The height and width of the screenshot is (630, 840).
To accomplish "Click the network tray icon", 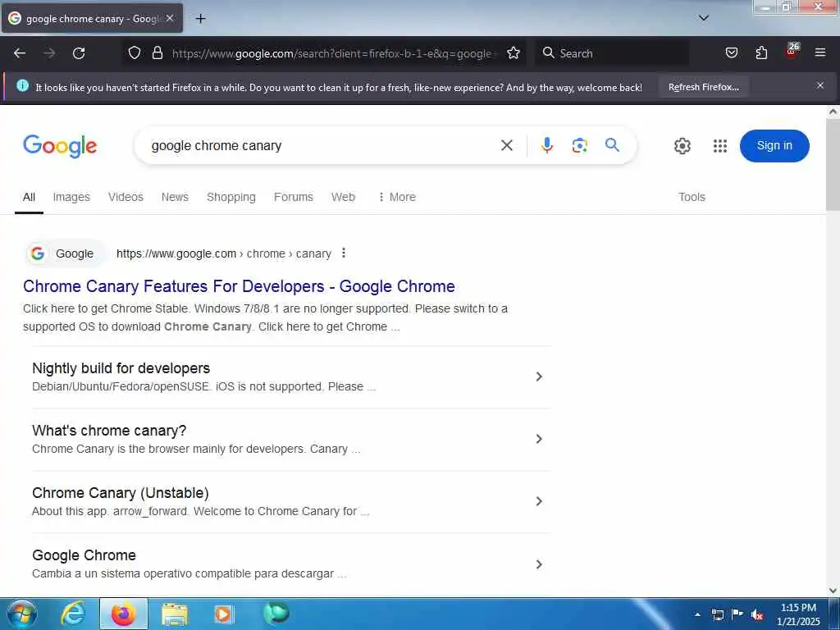I will (717, 614).
